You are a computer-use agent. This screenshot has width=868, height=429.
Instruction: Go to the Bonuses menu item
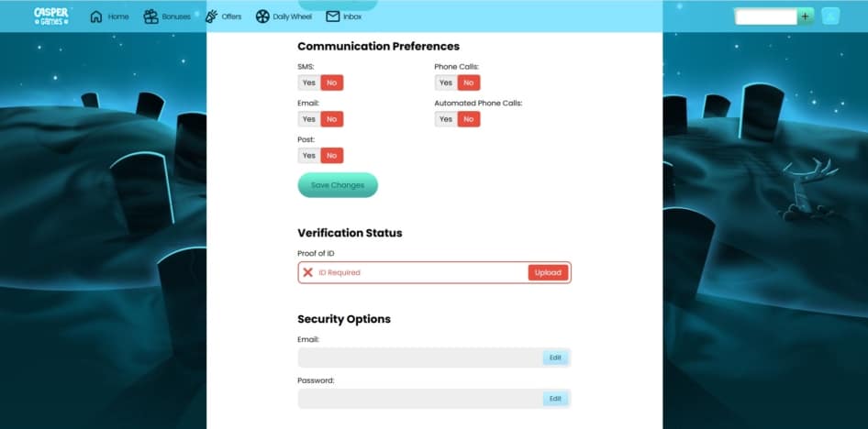coord(174,16)
